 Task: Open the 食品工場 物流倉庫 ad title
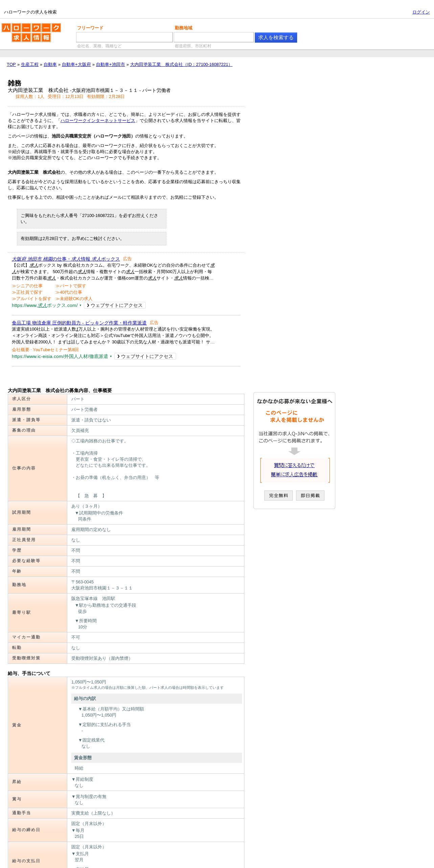click(79, 323)
